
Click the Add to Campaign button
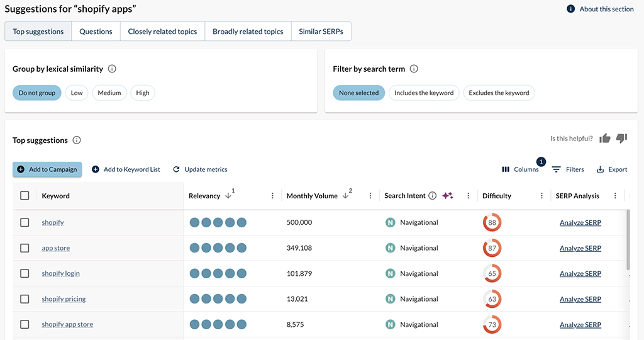tap(47, 169)
